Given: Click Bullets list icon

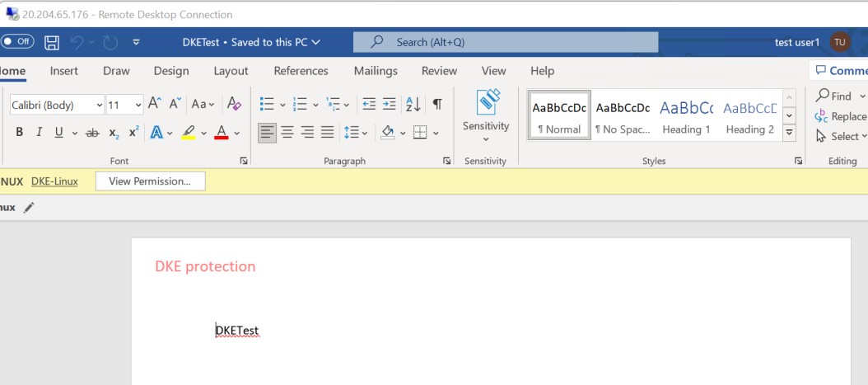Looking at the screenshot, I should 267,104.
